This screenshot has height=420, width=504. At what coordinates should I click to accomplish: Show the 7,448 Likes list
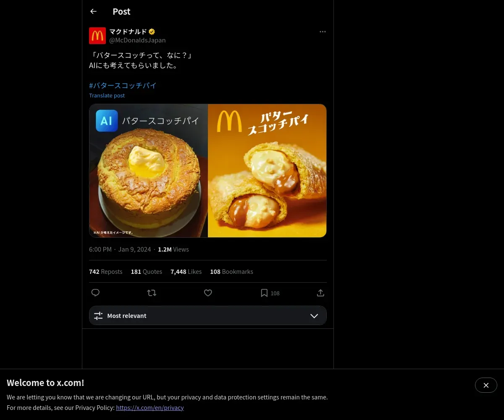coord(186,272)
